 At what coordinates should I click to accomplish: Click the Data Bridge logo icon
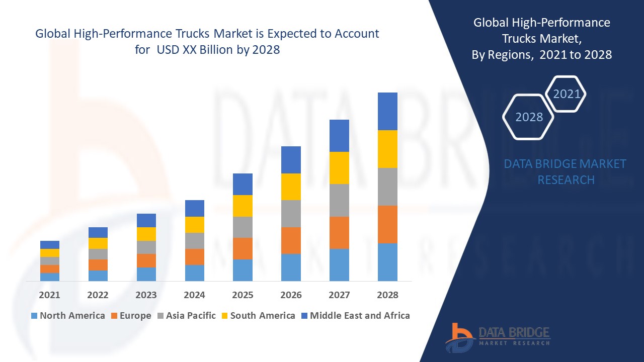[459, 337]
